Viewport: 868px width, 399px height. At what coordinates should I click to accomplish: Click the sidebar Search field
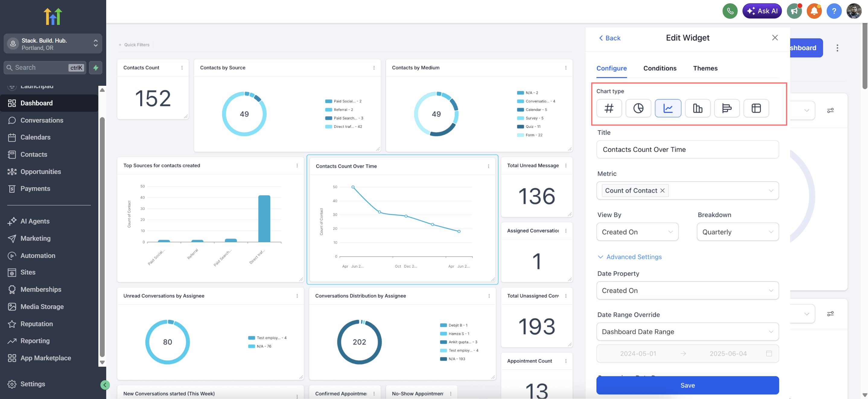pyautogui.click(x=45, y=68)
